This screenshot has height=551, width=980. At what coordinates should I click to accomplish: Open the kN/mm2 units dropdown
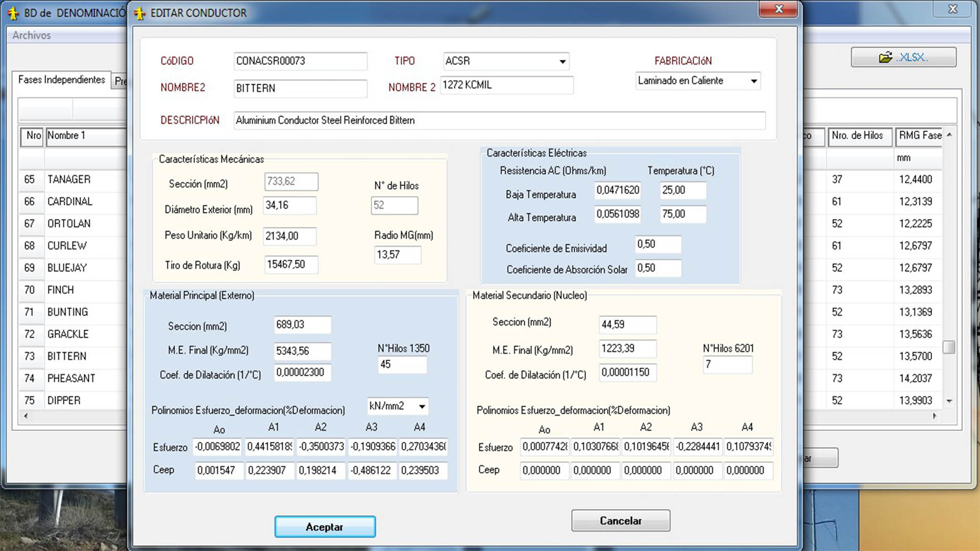tap(422, 407)
